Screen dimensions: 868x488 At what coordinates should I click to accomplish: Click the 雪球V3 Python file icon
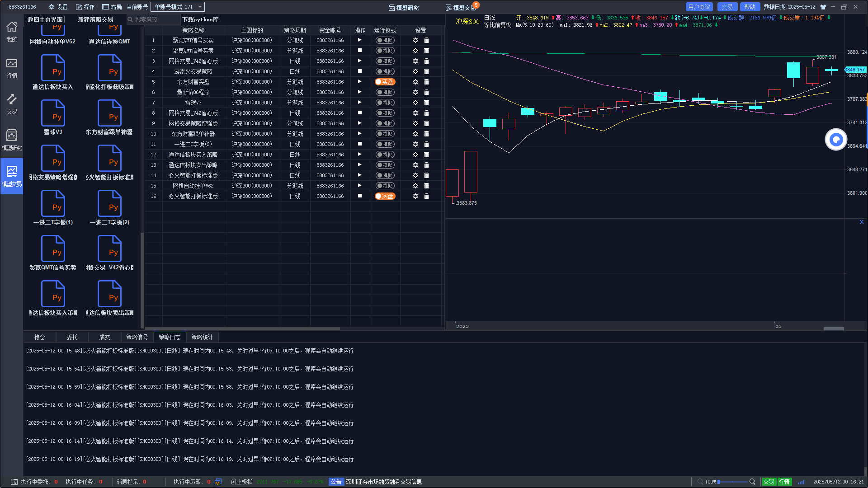click(x=53, y=113)
